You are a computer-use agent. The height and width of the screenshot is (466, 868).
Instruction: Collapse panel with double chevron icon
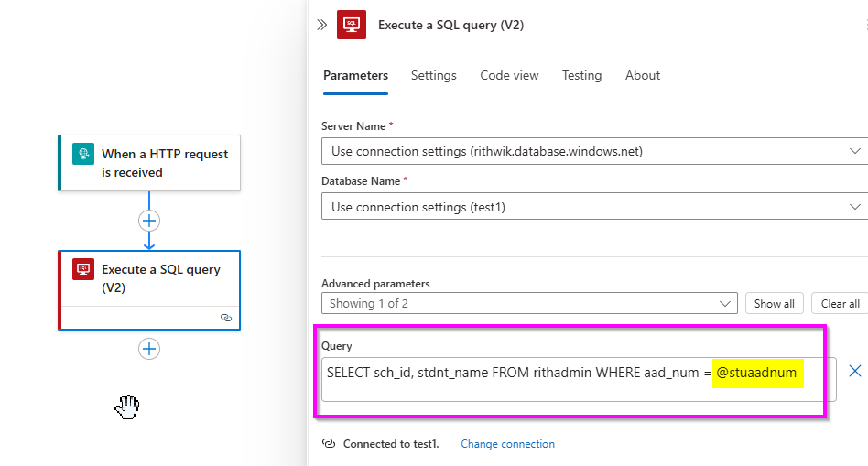[x=321, y=25]
